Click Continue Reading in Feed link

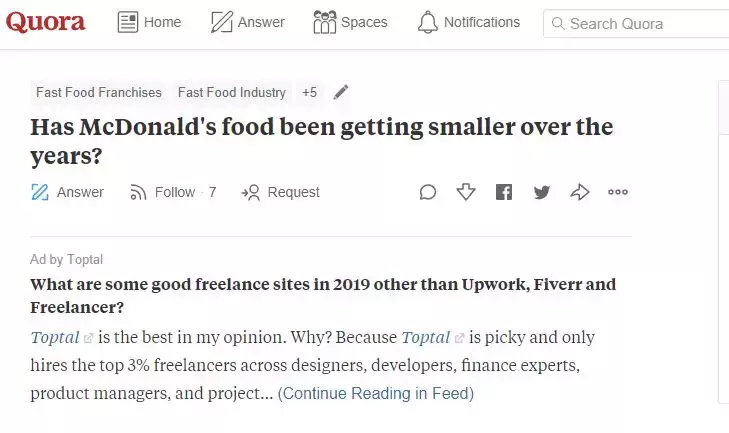376,393
